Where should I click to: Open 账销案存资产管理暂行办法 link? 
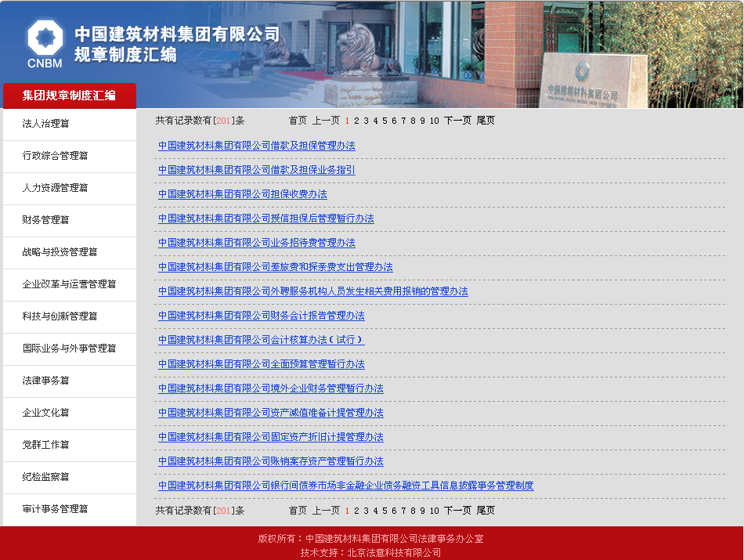pos(271,461)
